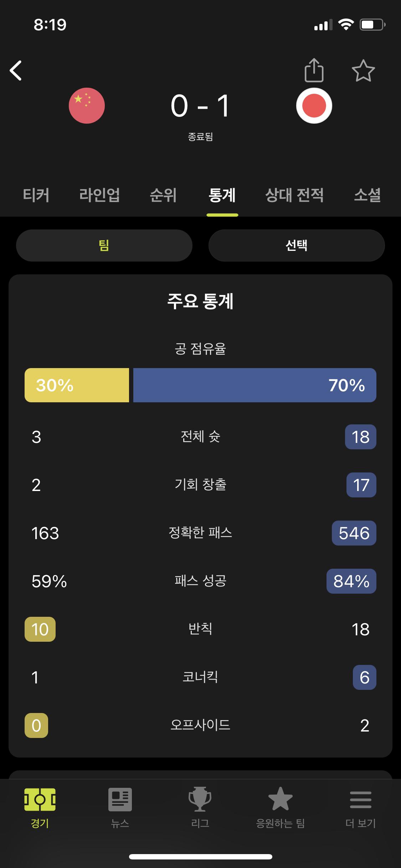Select the 팀 stats toggle

(104, 246)
